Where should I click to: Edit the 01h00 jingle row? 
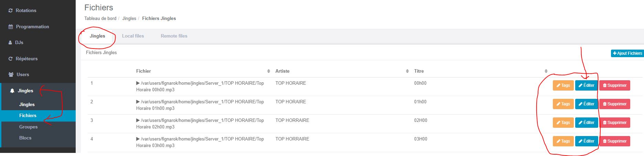pyautogui.click(x=586, y=104)
